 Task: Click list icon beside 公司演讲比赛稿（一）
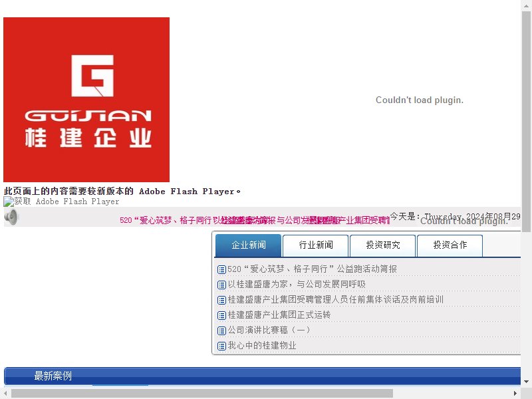coord(221,331)
